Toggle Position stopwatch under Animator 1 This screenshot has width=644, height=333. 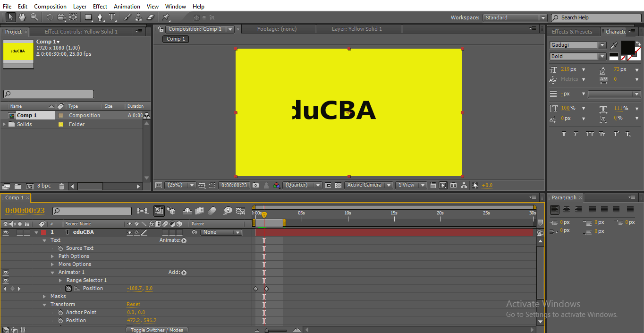tap(68, 288)
